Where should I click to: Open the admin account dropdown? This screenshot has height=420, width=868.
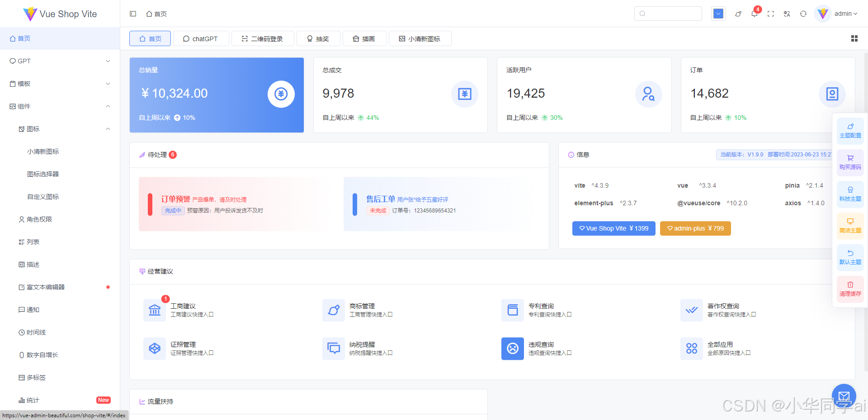(x=842, y=14)
